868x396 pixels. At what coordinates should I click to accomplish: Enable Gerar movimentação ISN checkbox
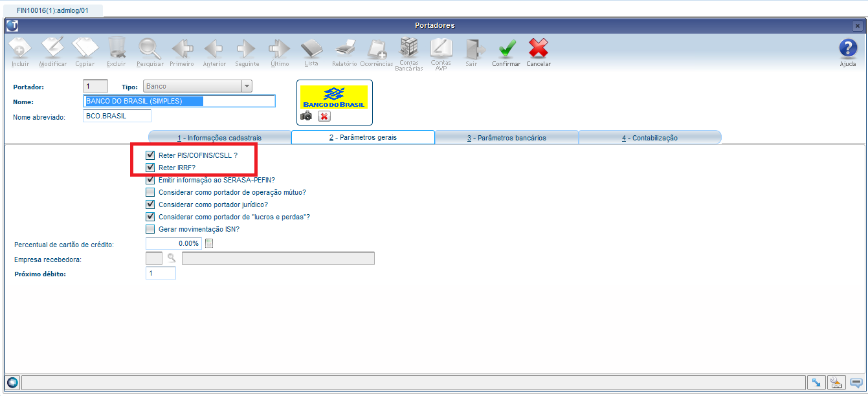coord(150,229)
